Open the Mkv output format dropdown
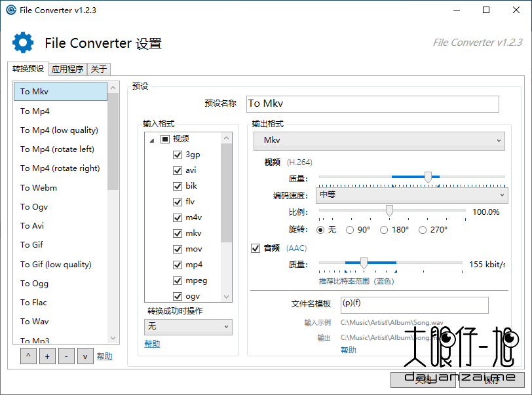 click(379, 140)
